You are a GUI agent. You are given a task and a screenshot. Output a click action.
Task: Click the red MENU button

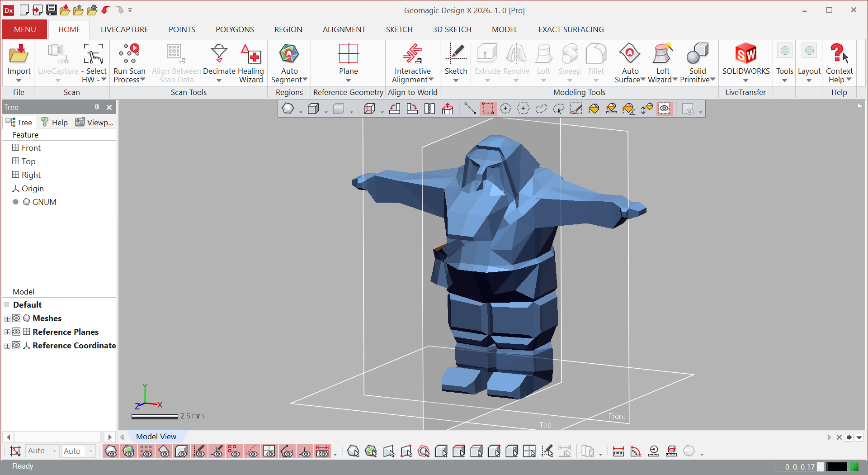click(25, 29)
